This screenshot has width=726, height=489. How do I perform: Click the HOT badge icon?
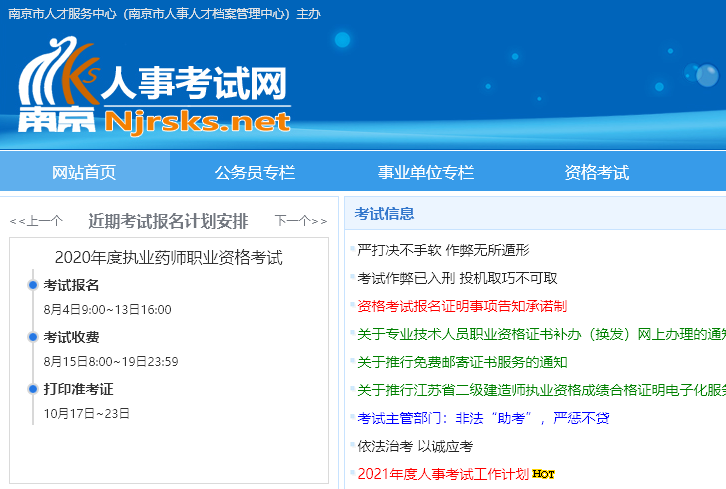tap(543, 474)
